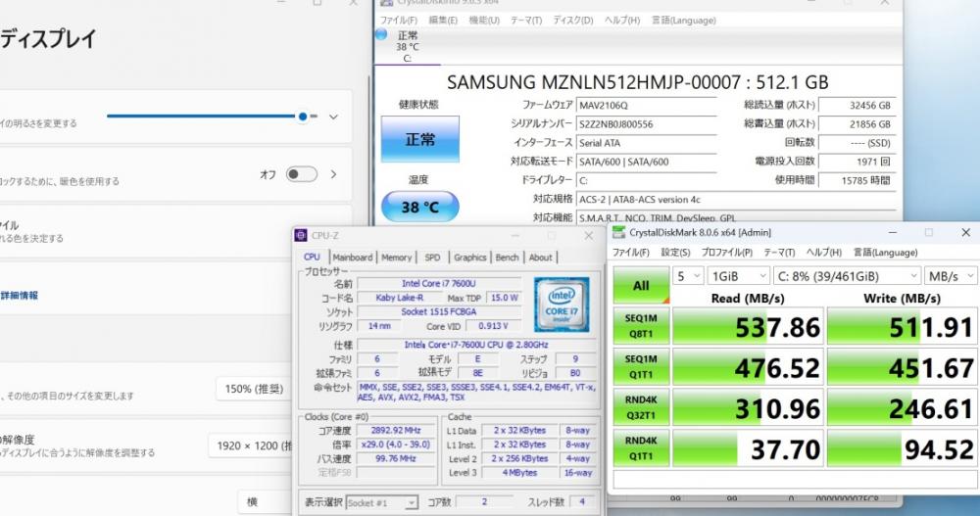The width and height of the screenshot is (980, 516).
Task: Open 設定(S) menu in CrystalDiskMark
Action: [x=675, y=253]
